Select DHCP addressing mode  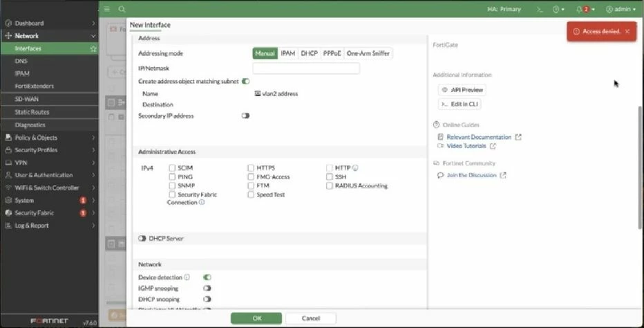tap(310, 53)
